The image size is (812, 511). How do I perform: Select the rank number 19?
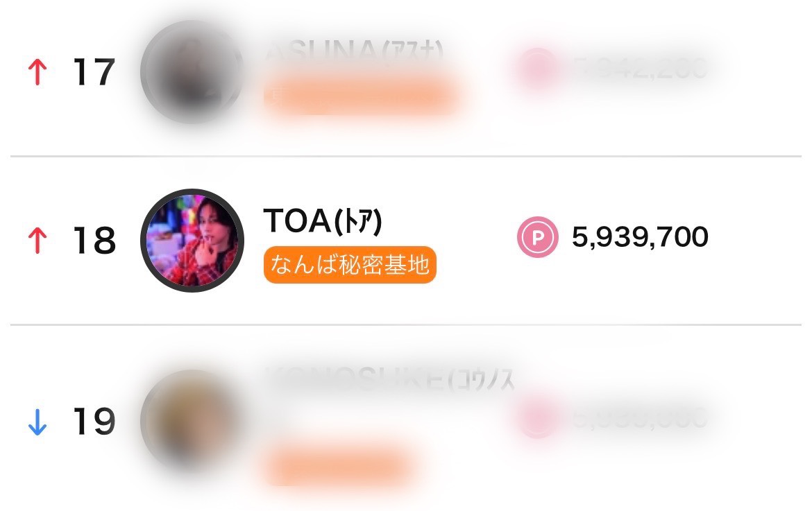[94, 422]
